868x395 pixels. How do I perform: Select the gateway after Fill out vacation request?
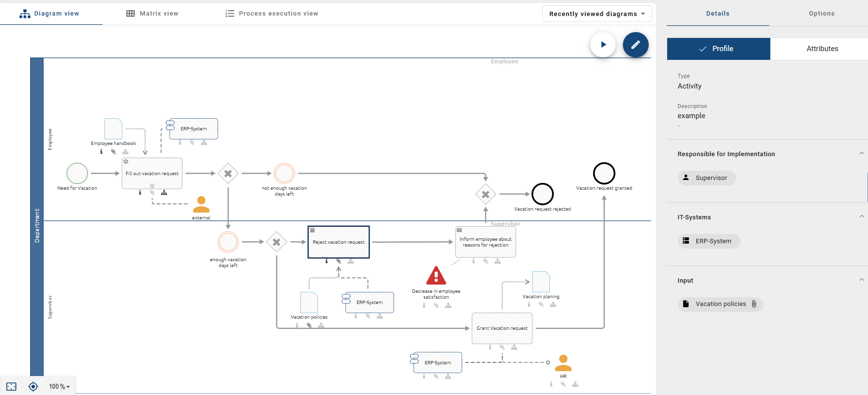228,173
